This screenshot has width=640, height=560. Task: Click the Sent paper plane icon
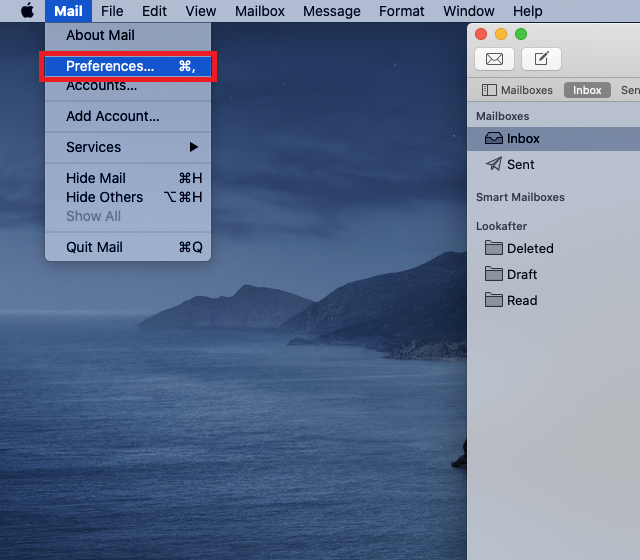pyautogui.click(x=494, y=164)
